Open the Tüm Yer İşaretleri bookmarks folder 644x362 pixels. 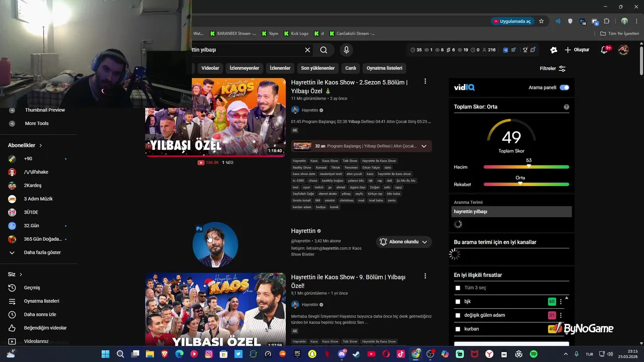(619, 33)
